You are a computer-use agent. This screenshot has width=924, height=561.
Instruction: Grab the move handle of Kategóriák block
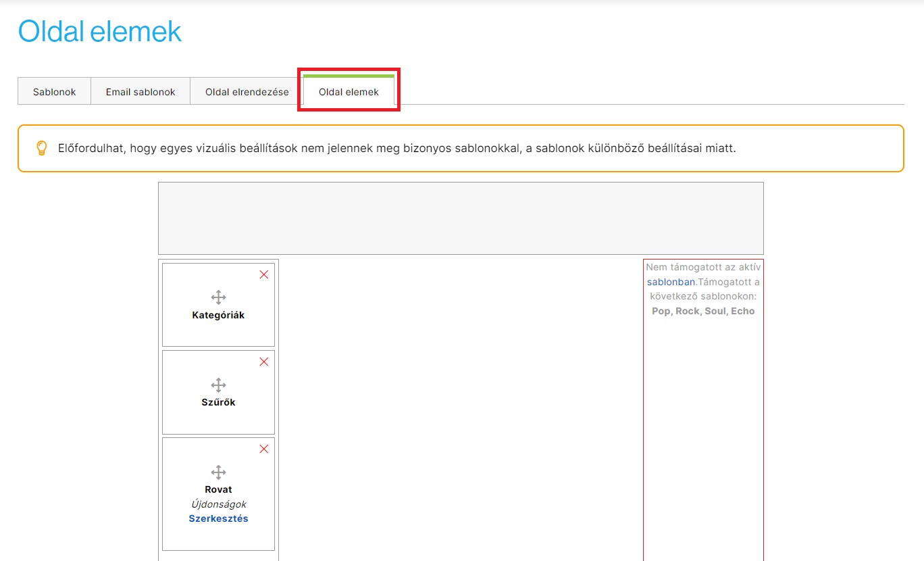(218, 297)
